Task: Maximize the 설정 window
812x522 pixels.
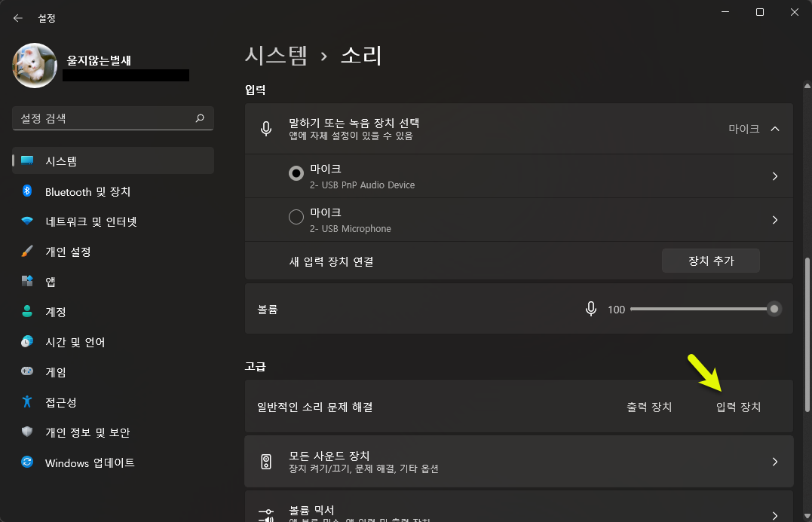Action: tap(760, 12)
